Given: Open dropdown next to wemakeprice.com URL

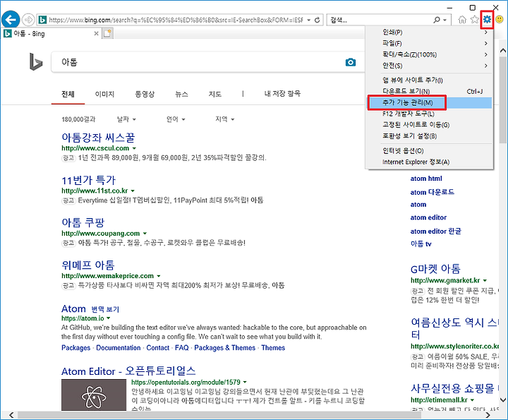Looking at the screenshot, I should click(x=159, y=276).
